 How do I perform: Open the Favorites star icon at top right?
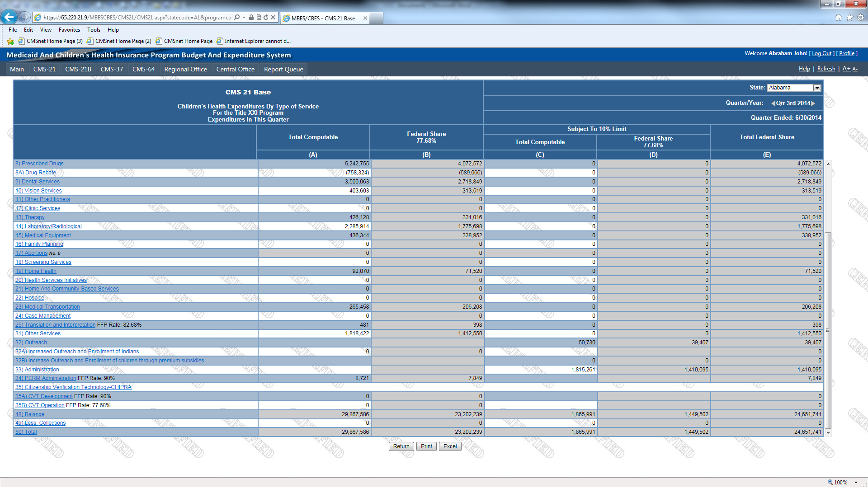(849, 18)
